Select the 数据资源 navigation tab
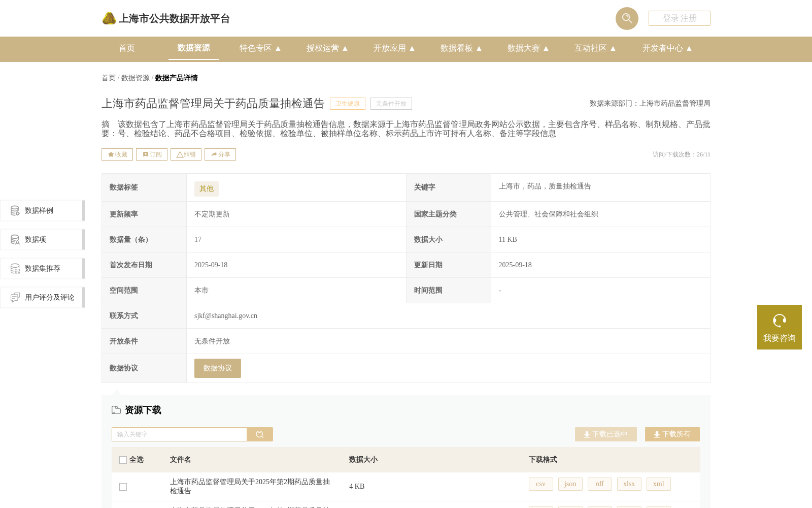The image size is (812, 508). [x=193, y=48]
